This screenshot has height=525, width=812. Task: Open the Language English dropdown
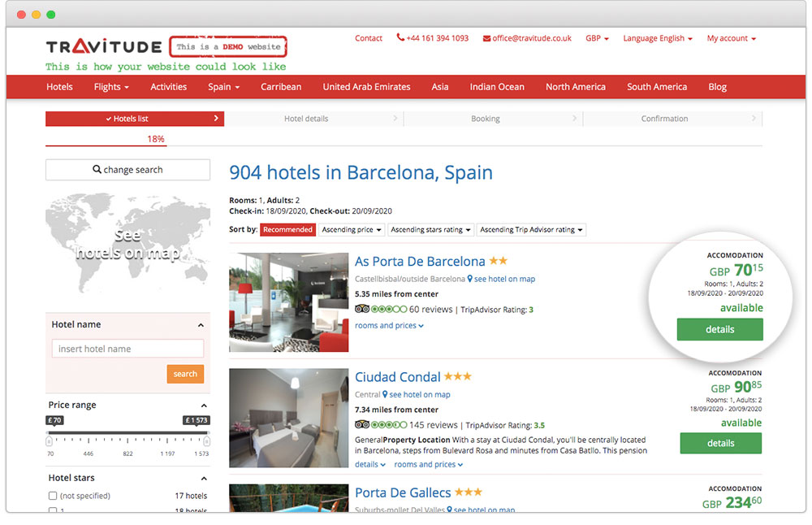pos(658,38)
